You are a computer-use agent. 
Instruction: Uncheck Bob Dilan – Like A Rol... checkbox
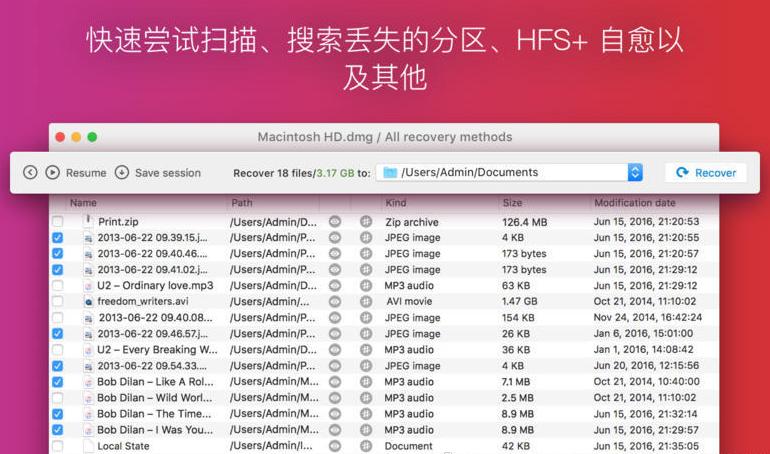click(x=57, y=382)
